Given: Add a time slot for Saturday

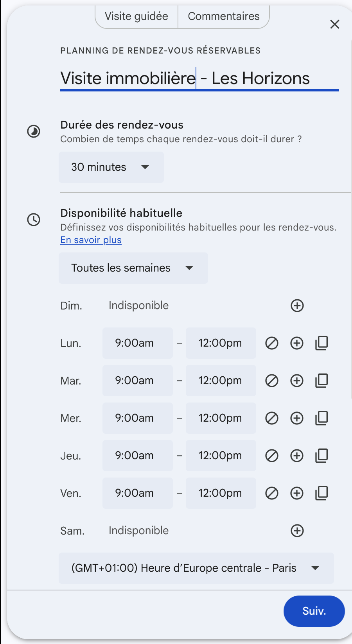Looking at the screenshot, I should coord(297,531).
